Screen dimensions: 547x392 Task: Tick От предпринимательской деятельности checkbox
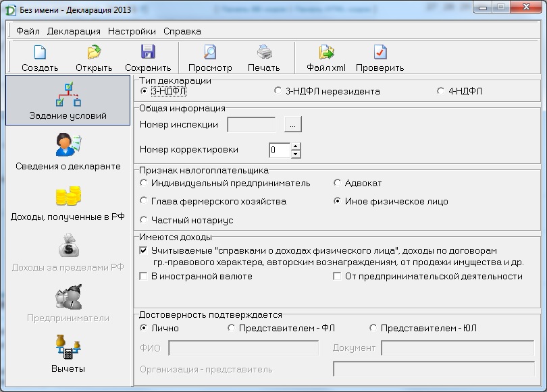(x=338, y=276)
